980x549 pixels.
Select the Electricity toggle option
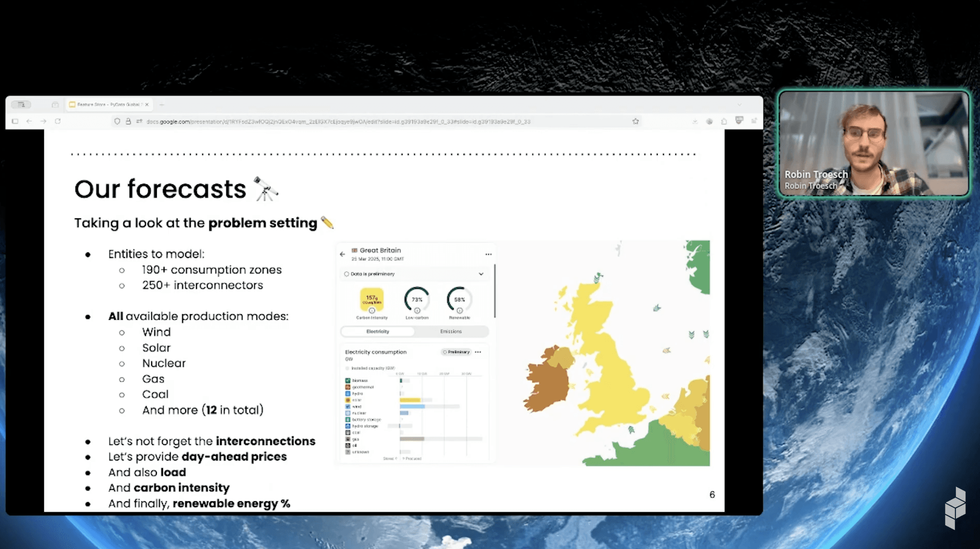coord(378,332)
